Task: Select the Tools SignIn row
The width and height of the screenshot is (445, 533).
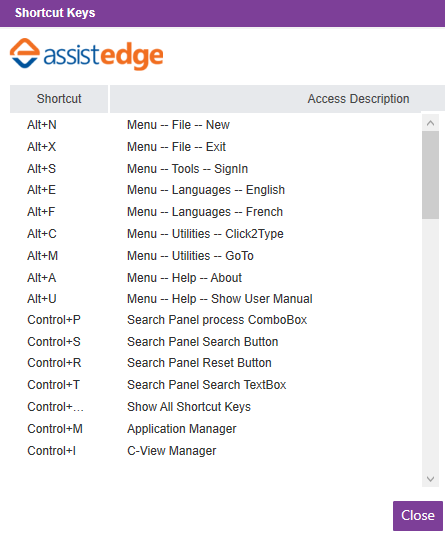Action: coord(216,169)
